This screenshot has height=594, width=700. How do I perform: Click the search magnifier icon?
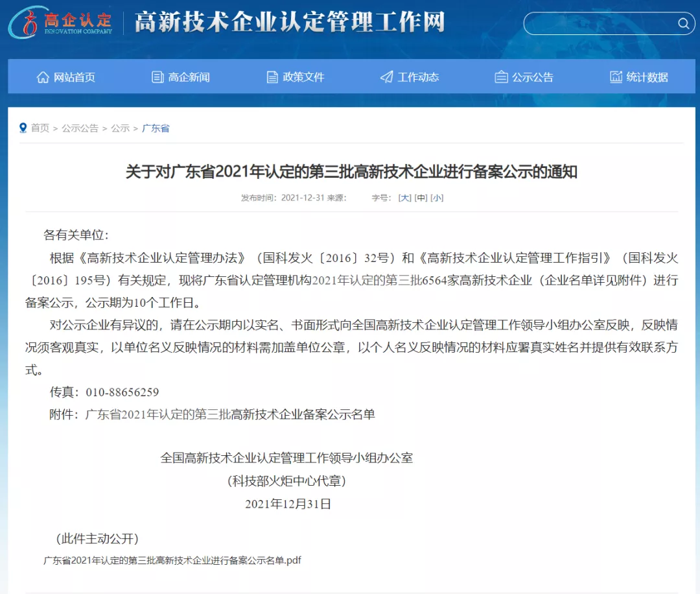click(683, 24)
